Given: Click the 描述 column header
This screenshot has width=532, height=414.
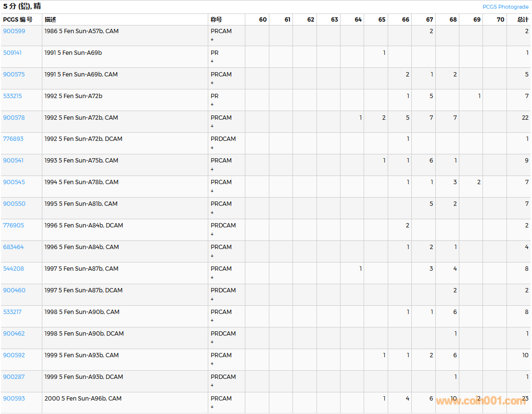Looking at the screenshot, I should 51,20.
